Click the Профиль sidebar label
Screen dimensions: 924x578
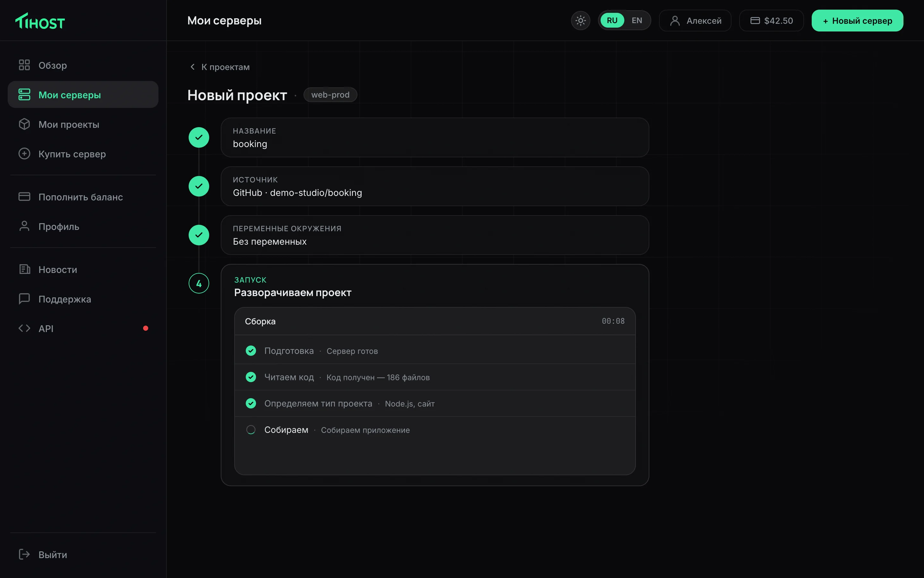pos(59,226)
